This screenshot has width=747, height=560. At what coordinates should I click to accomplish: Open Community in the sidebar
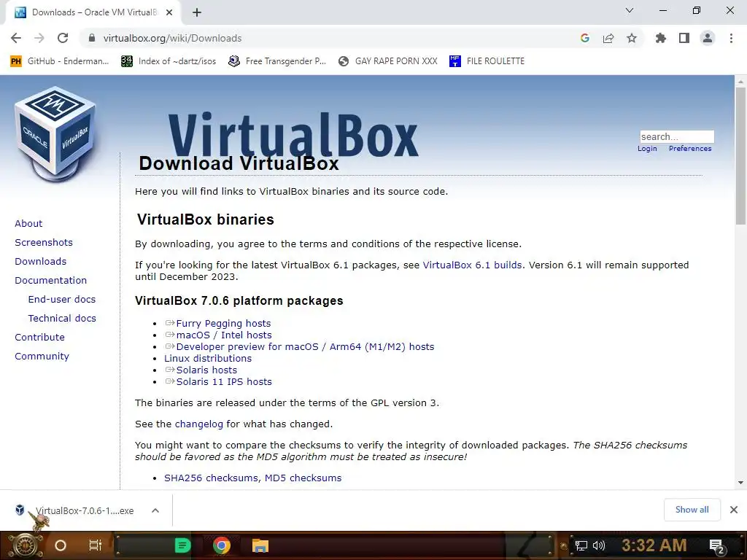(42, 356)
